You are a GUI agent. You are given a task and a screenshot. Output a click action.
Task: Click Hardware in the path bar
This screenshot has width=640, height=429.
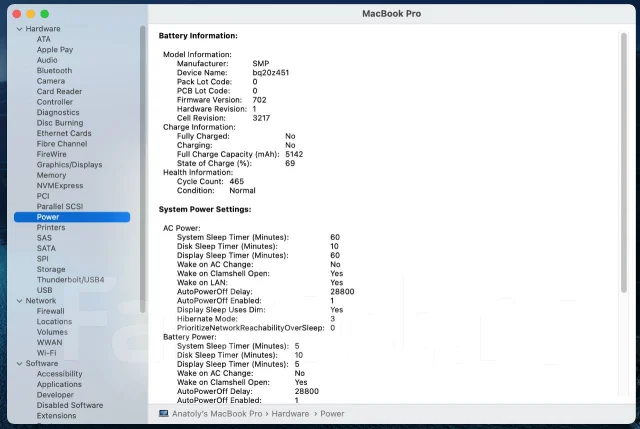pos(290,414)
